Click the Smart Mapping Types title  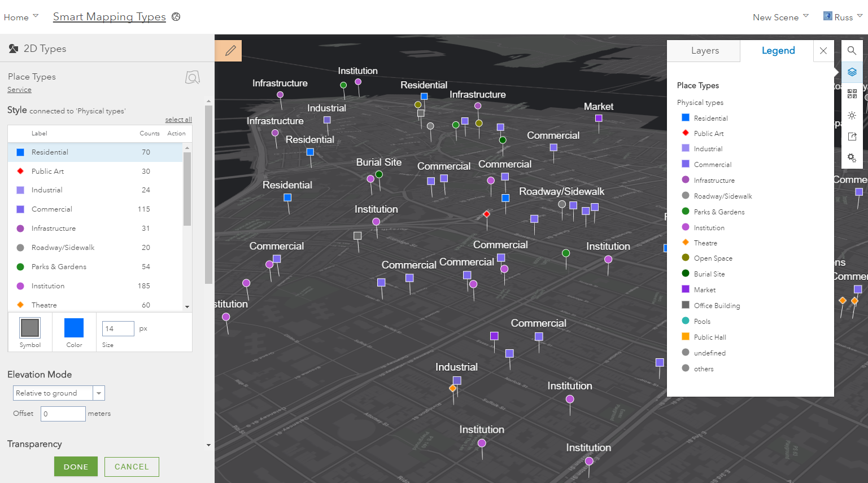(110, 17)
